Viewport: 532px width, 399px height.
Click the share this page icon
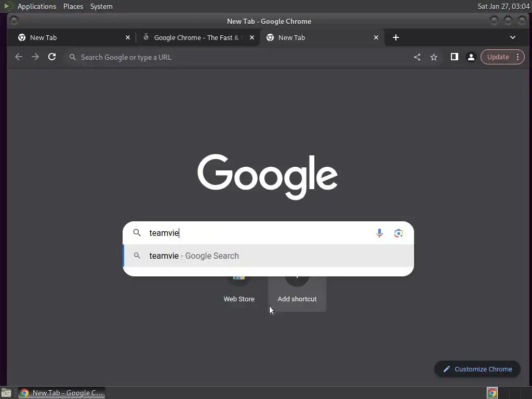point(417,57)
